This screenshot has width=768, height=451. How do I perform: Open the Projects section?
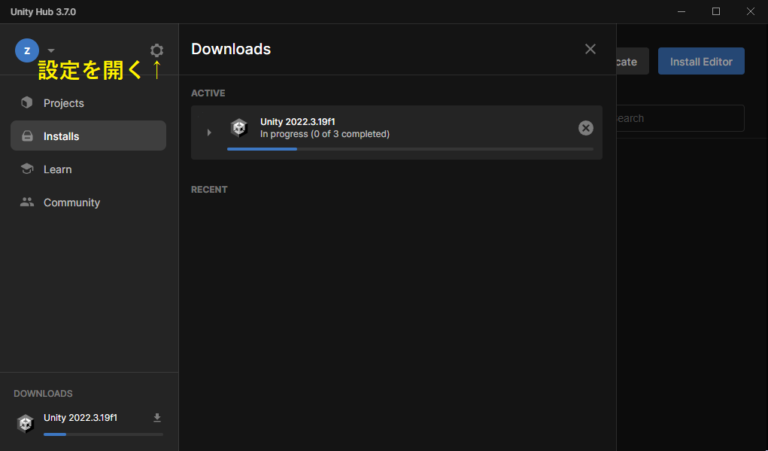tap(63, 103)
